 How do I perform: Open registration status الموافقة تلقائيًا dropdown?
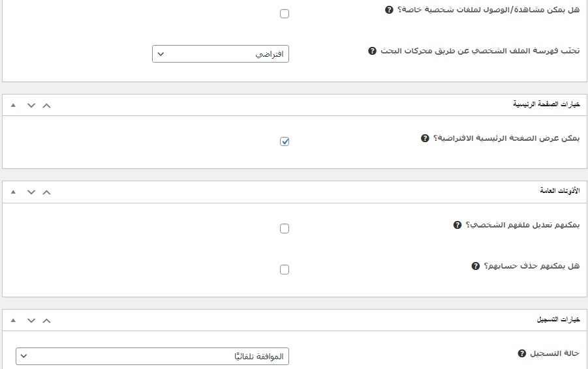pos(152,357)
